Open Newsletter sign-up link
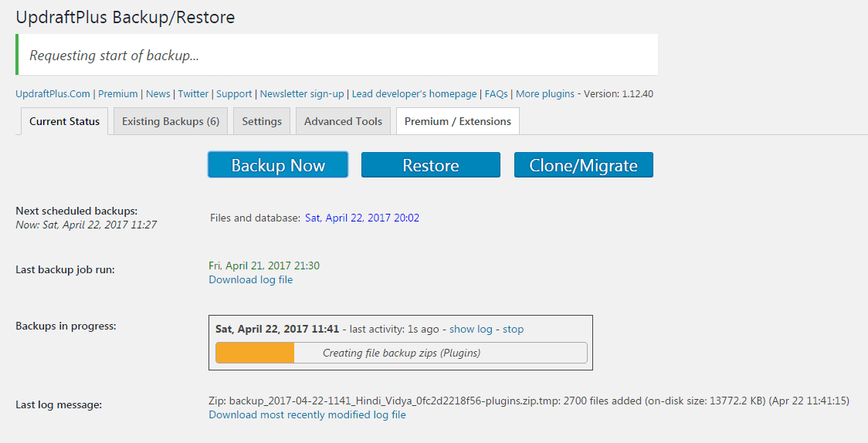868x443 pixels. (302, 94)
